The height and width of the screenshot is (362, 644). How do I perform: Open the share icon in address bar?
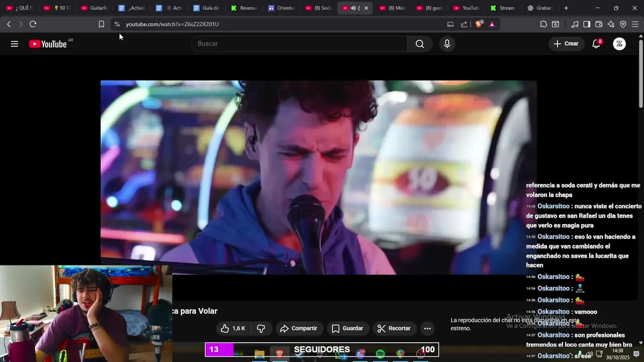pos(464,24)
